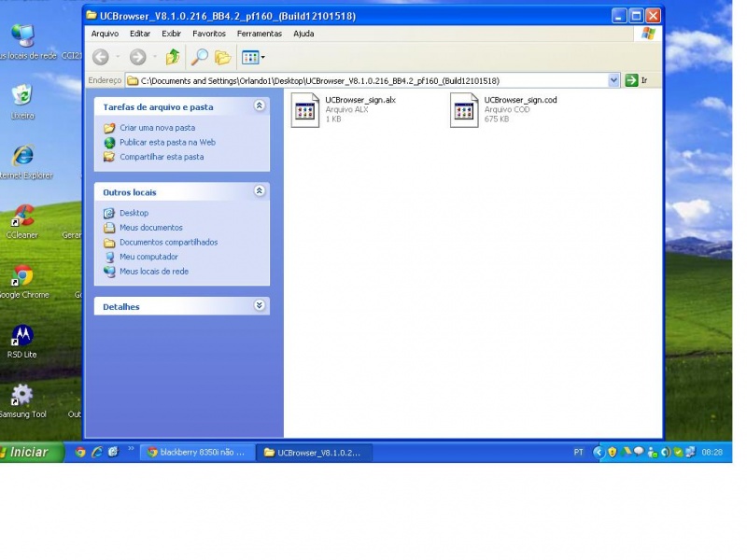Collapse the Tarefas de arquivo e pasta panel
Viewport: 747px width, 560px height.
[x=260, y=105]
